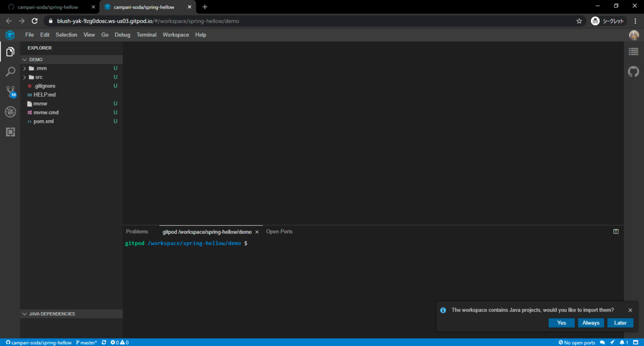This screenshot has height=346, width=644.
Task: Click the browser address bar URL
Action: pos(148,21)
